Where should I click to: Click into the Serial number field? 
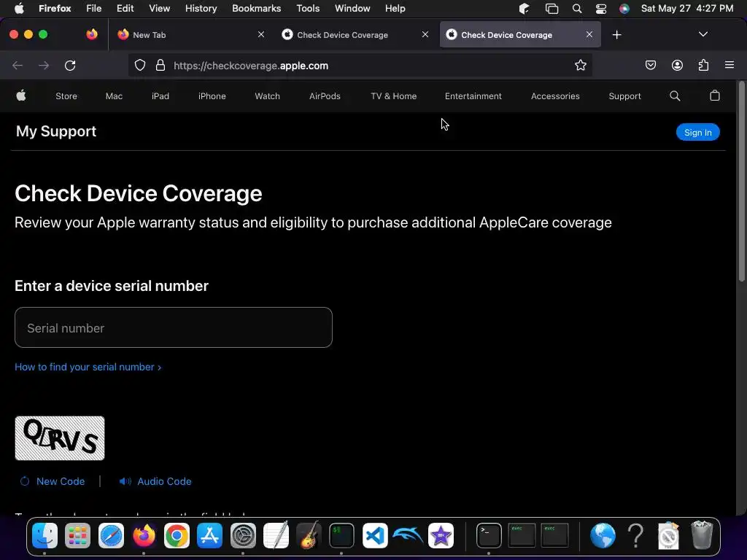[174, 327]
